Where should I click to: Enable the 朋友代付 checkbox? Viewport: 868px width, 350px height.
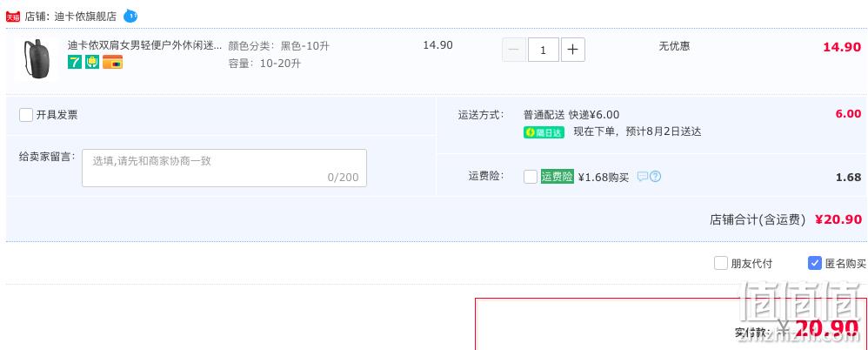(720, 263)
